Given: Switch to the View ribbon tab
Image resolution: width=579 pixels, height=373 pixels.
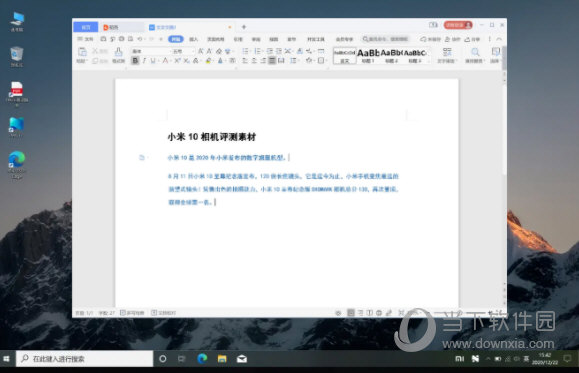Looking at the screenshot, I should click(274, 39).
